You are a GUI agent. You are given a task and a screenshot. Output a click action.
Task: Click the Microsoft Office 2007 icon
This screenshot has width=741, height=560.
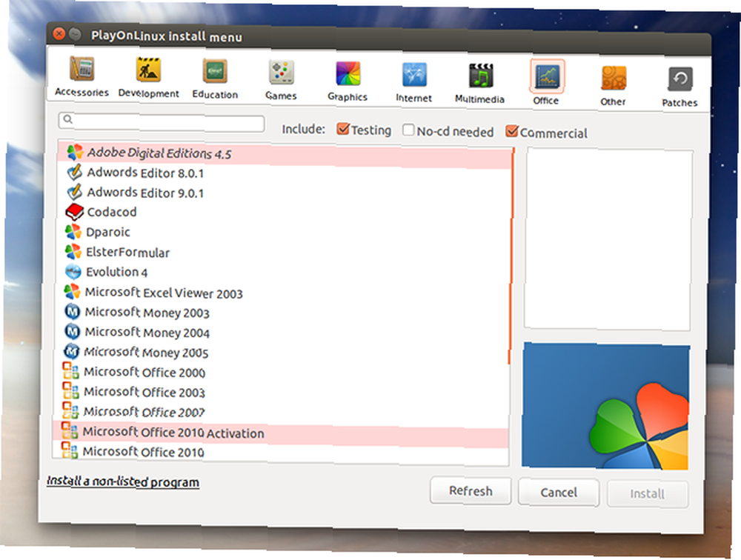coord(71,410)
